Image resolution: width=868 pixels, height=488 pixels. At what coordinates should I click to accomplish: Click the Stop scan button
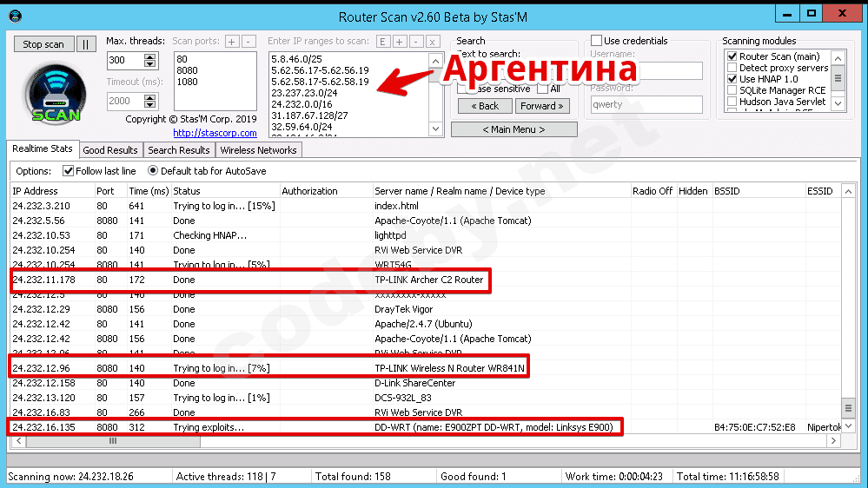43,44
